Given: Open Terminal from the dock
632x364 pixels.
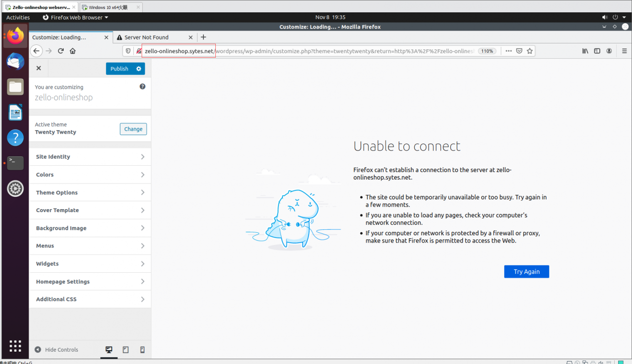Looking at the screenshot, I should click(x=15, y=163).
